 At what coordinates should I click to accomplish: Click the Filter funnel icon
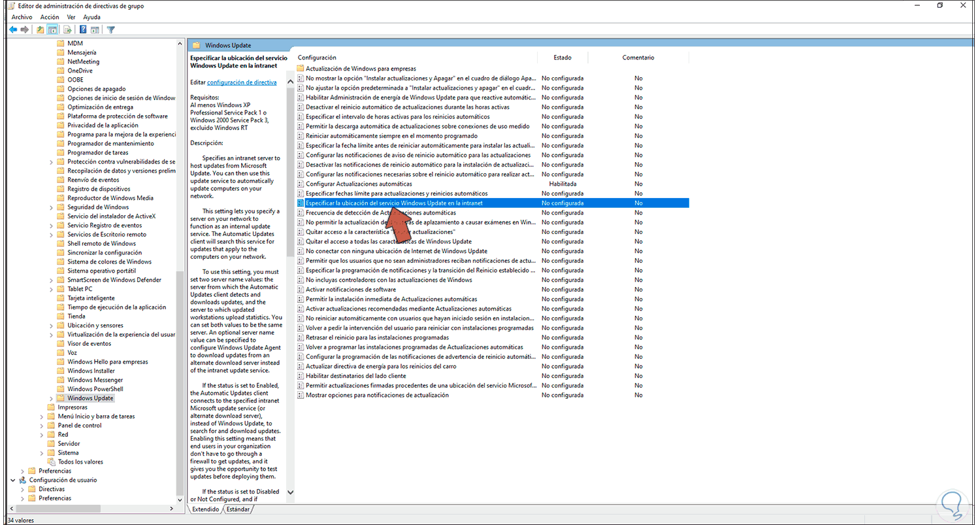[111, 29]
